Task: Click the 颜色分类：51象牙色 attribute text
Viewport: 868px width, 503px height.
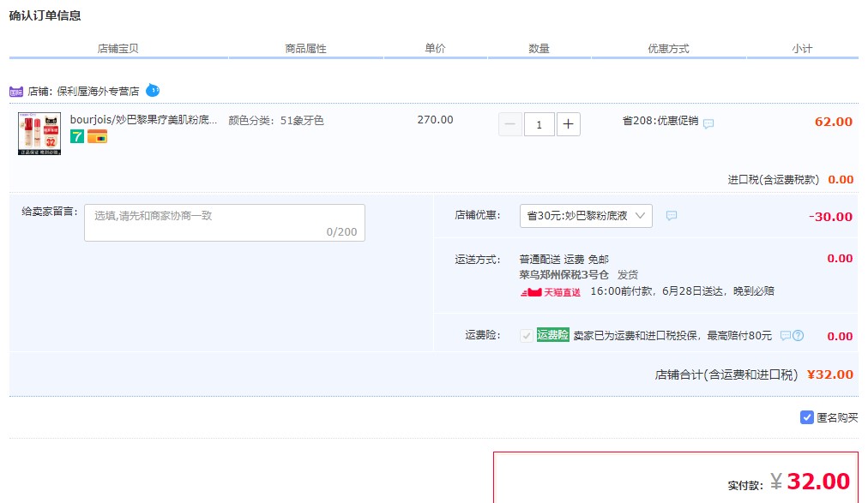Action: pyautogui.click(x=276, y=121)
